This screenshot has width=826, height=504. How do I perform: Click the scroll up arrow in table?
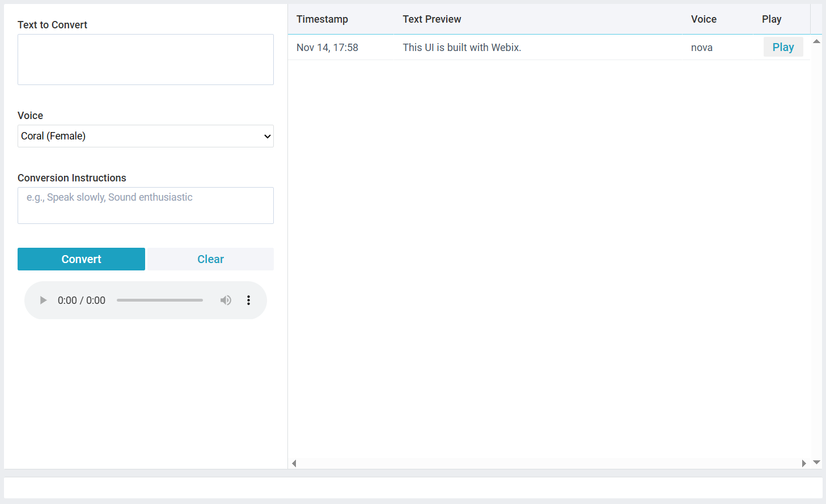[816, 41]
